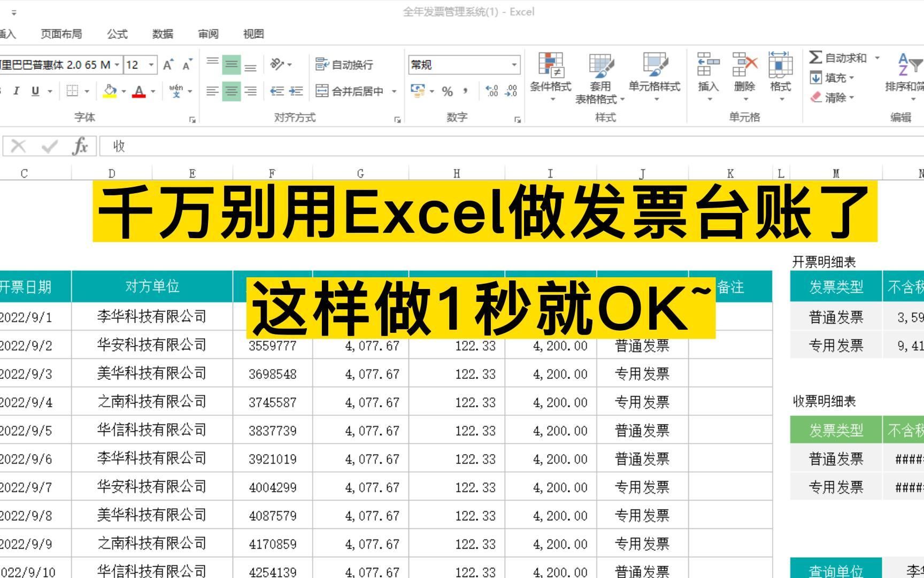
Task: Select the 对方单位 header cell
Action: point(152,286)
